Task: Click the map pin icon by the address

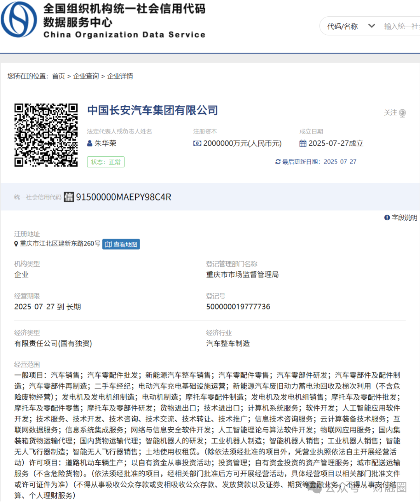Action: [16, 244]
